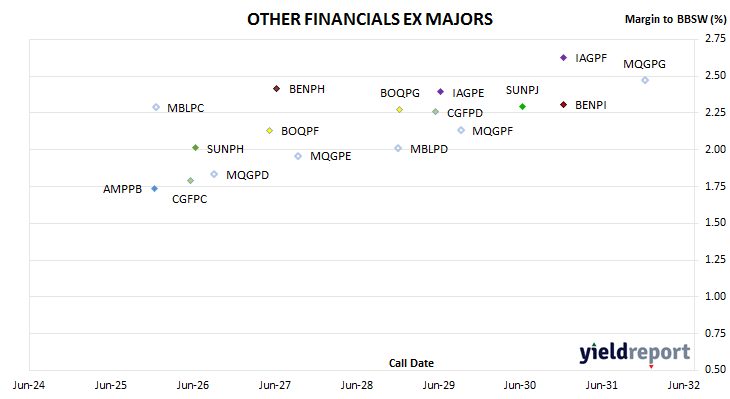This screenshot has height=399, width=730.
Task: Select the SUNPH green diamond marker
Action: pyautogui.click(x=196, y=148)
